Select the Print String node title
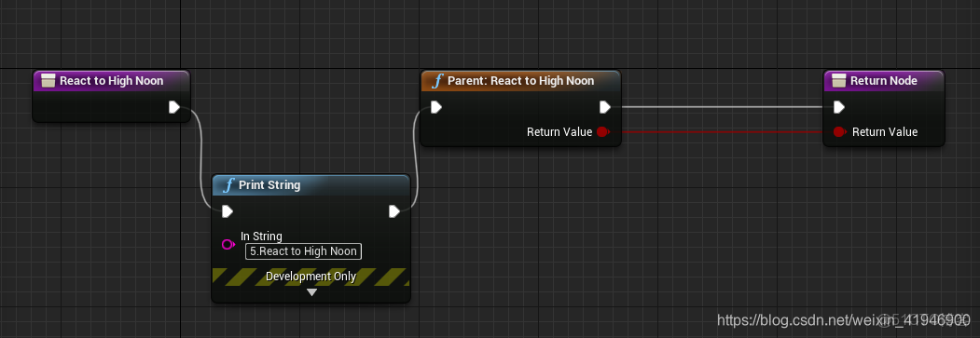Viewport: 980px width, 338px height. point(270,185)
